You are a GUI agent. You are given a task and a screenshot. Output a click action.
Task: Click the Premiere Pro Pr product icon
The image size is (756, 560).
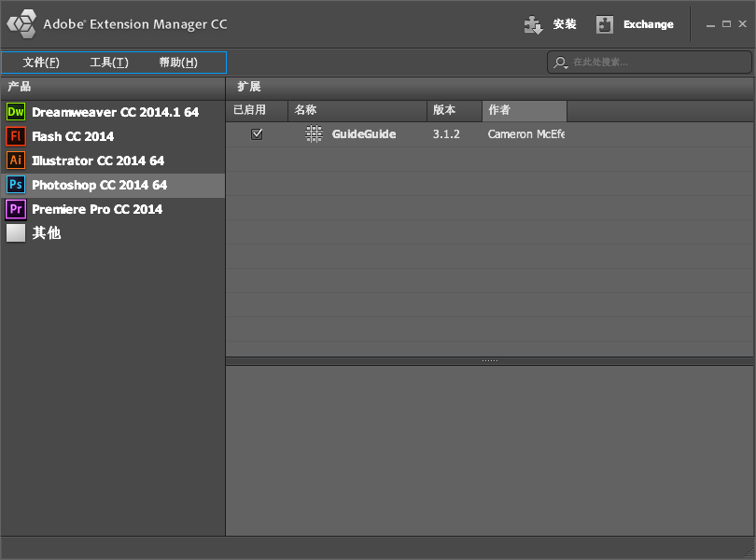[x=16, y=209]
